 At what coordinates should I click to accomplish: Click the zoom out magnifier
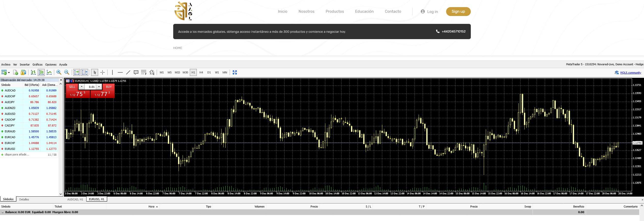click(x=67, y=72)
